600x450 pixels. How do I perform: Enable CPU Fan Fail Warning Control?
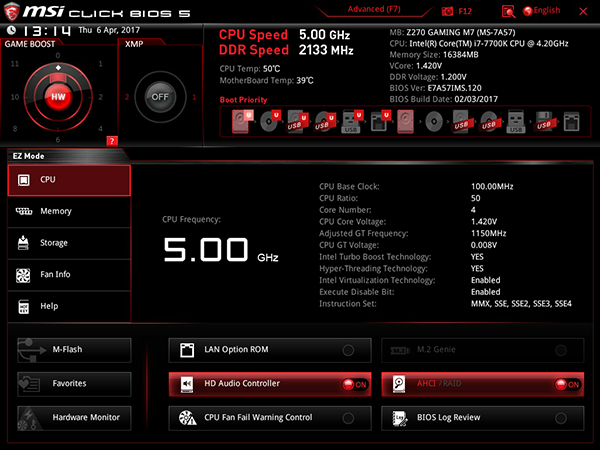[270, 418]
